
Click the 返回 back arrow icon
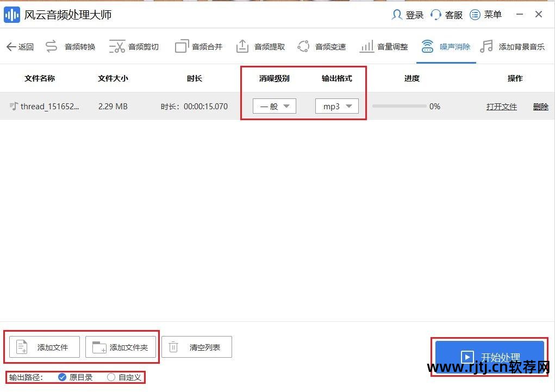click(11, 47)
